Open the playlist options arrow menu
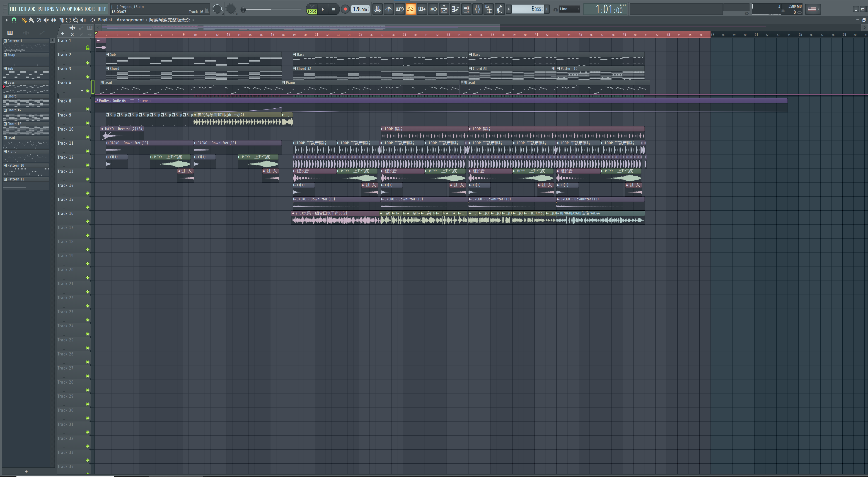 click(x=6, y=20)
